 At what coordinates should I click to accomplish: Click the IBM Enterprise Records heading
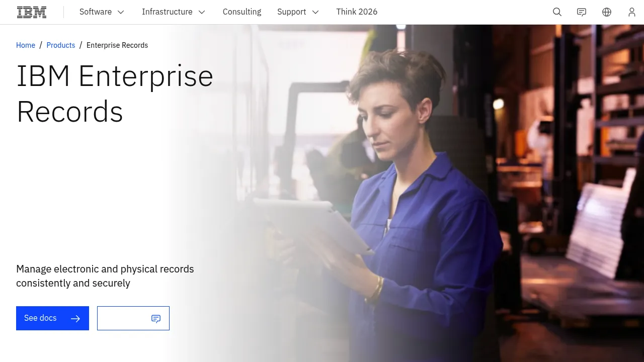click(x=115, y=94)
